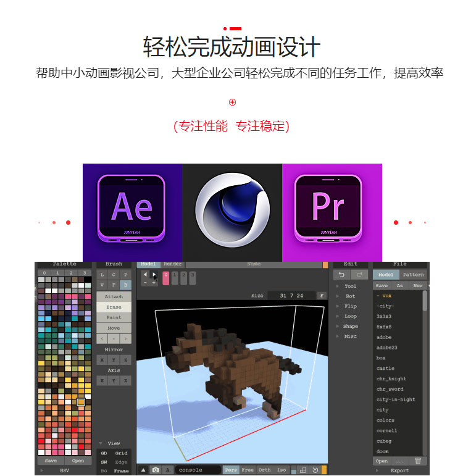
Task: Click the Premiere Pr logo
Action: pyautogui.click(x=328, y=208)
